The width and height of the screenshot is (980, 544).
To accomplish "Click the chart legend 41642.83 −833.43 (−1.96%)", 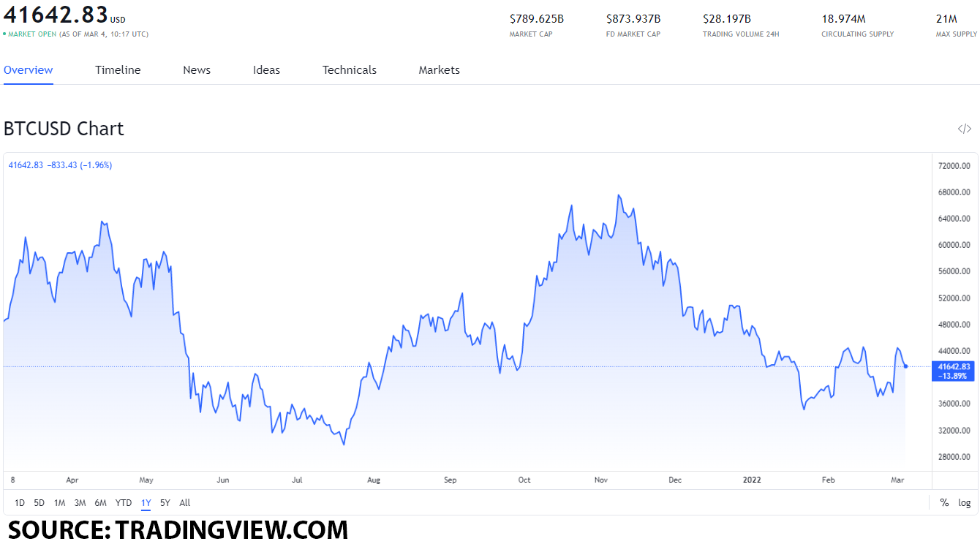I will [x=60, y=165].
